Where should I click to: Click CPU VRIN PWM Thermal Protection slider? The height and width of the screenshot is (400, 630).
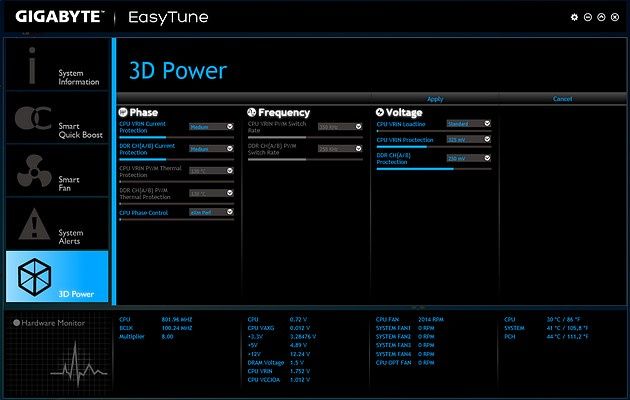point(177,182)
